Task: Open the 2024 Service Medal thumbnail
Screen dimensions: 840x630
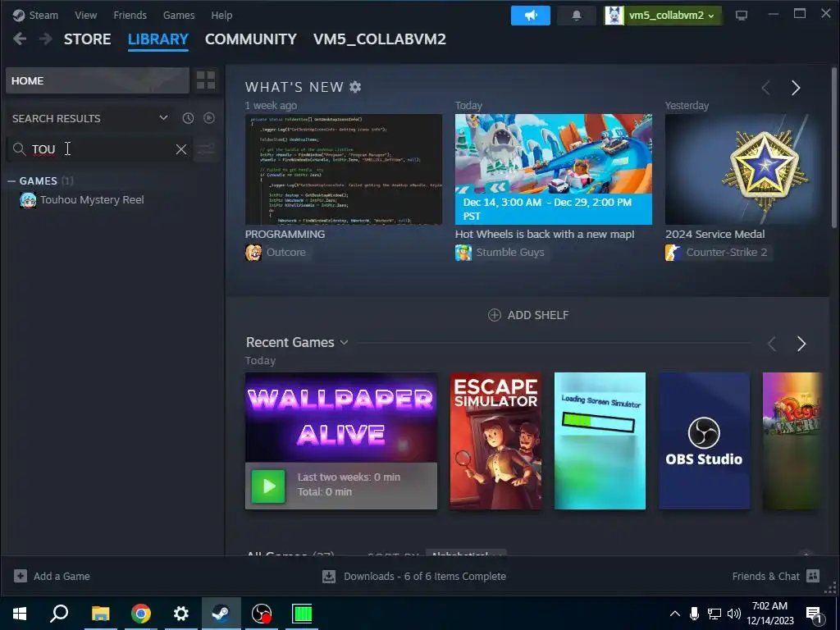Action: (x=745, y=169)
